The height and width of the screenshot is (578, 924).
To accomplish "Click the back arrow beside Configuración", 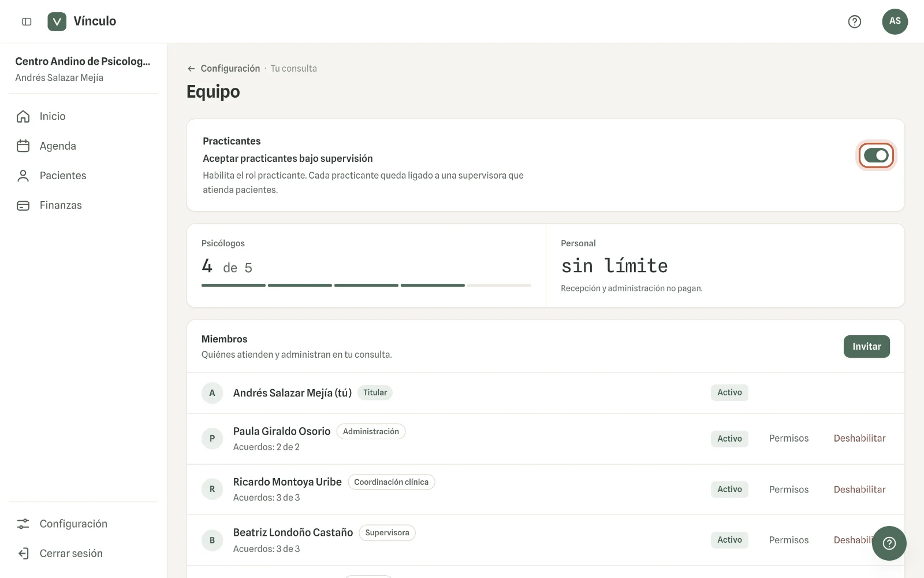I will point(191,68).
